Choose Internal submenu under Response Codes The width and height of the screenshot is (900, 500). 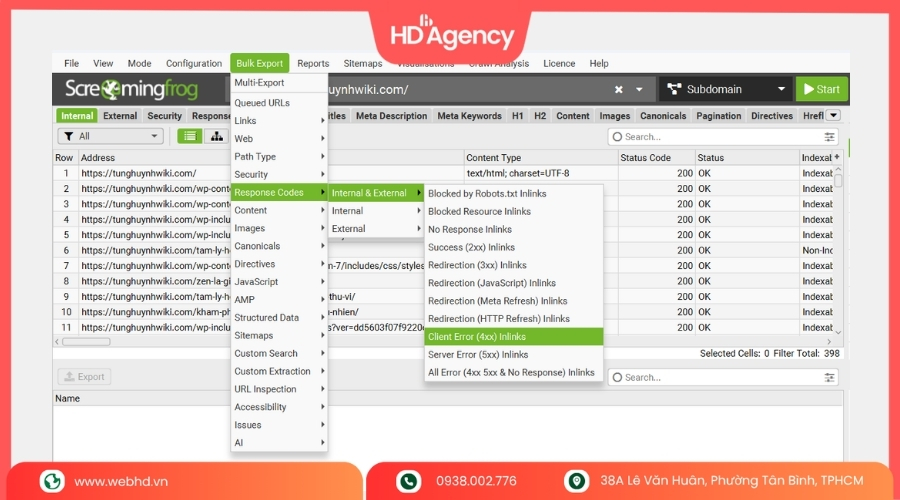click(376, 211)
